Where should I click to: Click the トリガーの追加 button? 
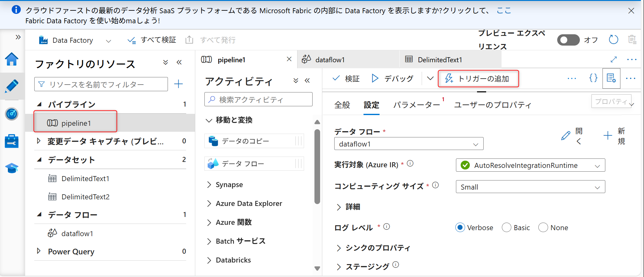pyautogui.click(x=478, y=79)
